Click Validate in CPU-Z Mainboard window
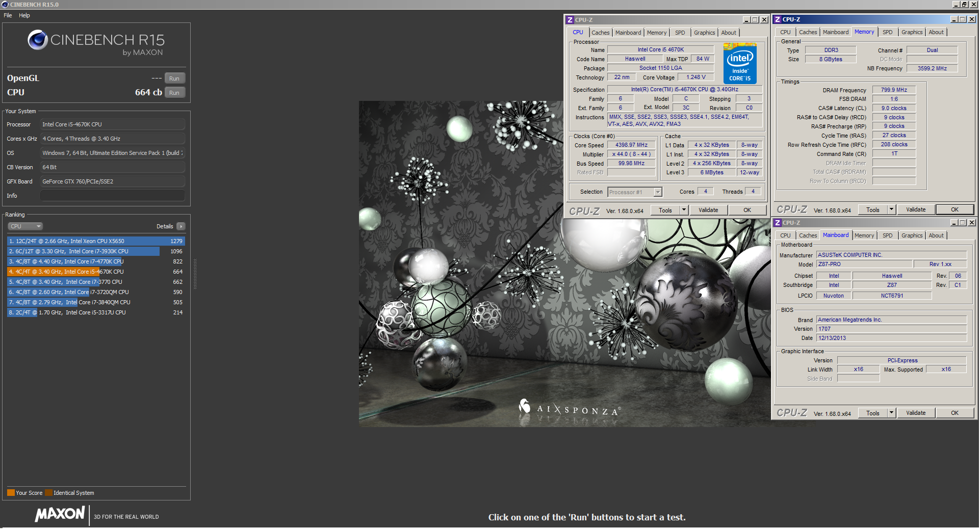The height and width of the screenshot is (529, 980). pos(916,413)
